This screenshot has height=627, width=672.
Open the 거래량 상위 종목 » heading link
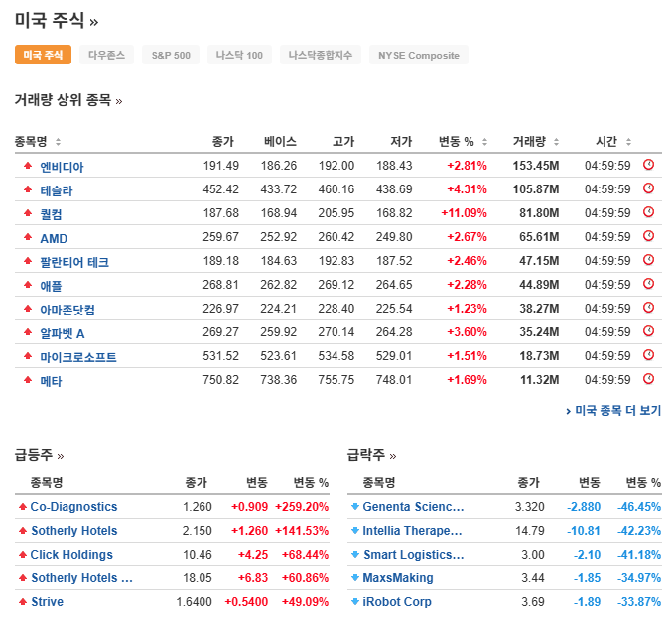coord(68,100)
